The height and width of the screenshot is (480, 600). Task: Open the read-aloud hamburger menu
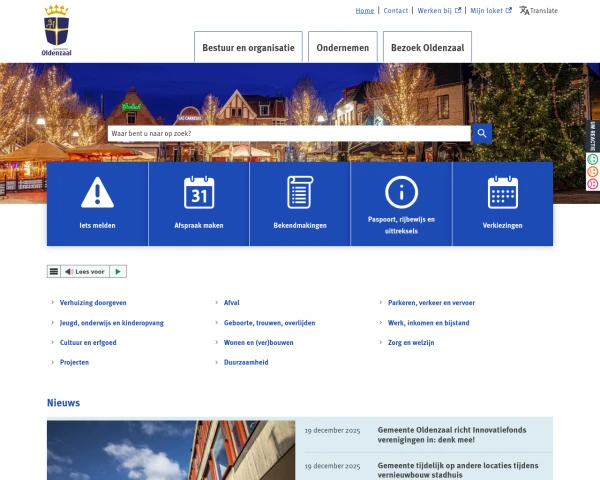point(54,271)
